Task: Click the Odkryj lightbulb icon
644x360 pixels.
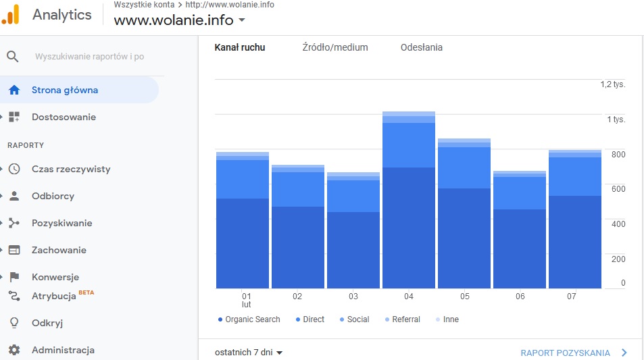Action: coord(14,323)
